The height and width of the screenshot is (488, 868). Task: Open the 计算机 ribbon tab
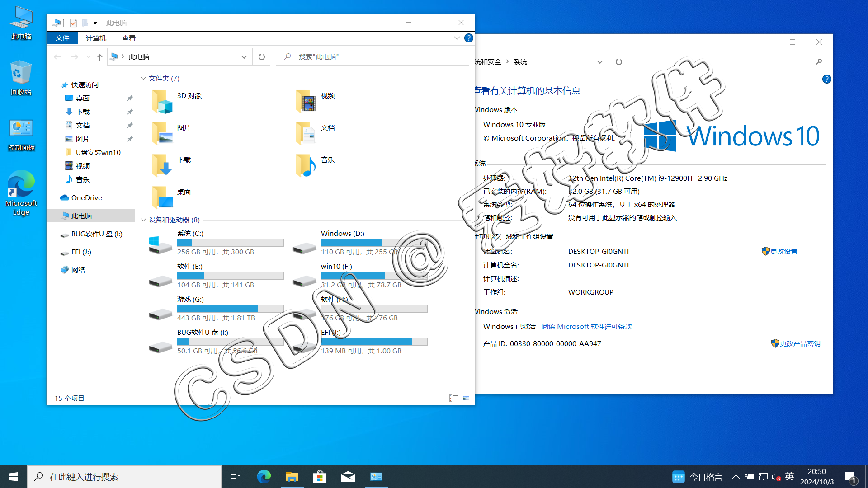(96, 38)
